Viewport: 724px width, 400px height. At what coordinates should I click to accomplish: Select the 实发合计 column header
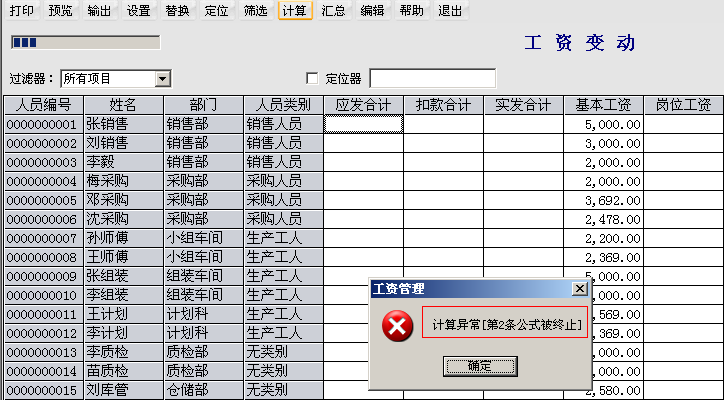point(523,105)
